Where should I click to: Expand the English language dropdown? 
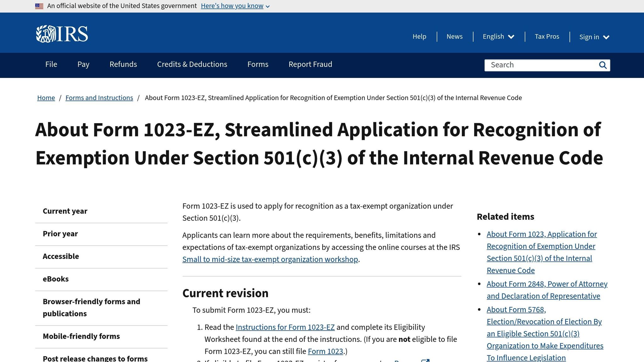[x=498, y=36]
